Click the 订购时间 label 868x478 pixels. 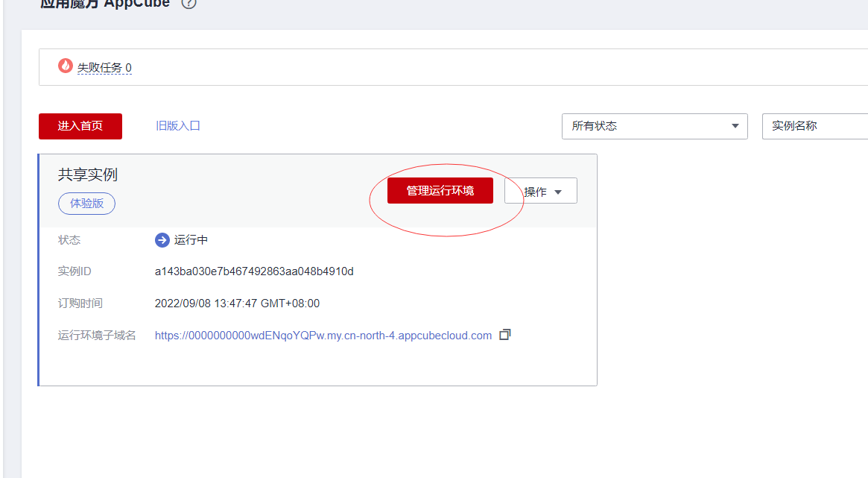(x=80, y=304)
